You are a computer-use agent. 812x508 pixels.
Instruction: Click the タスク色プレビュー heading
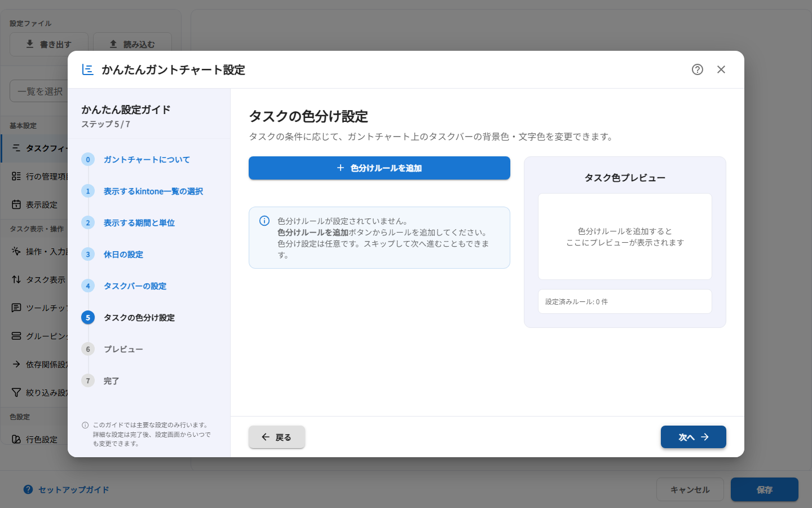(x=625, y=178)
